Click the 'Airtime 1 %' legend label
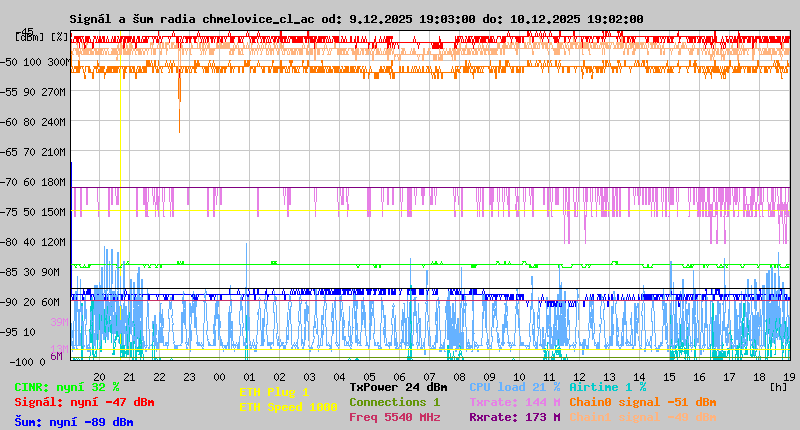Screen dimensions: 800x430 (x=608, y=387)
